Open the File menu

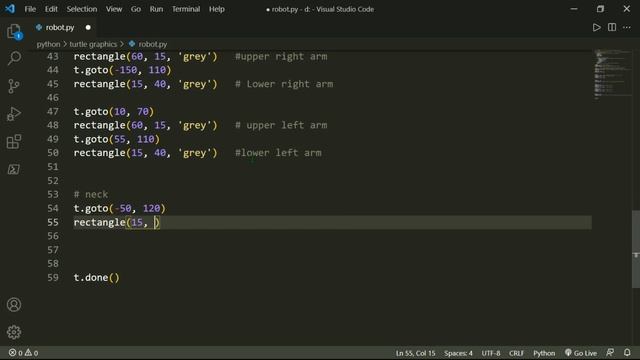coord(30,9)
